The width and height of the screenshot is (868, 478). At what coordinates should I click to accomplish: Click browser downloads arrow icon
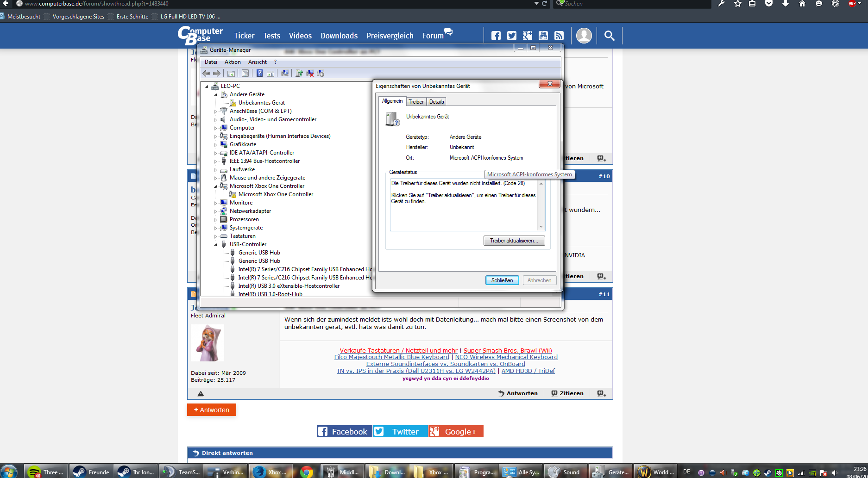(786, 4)
